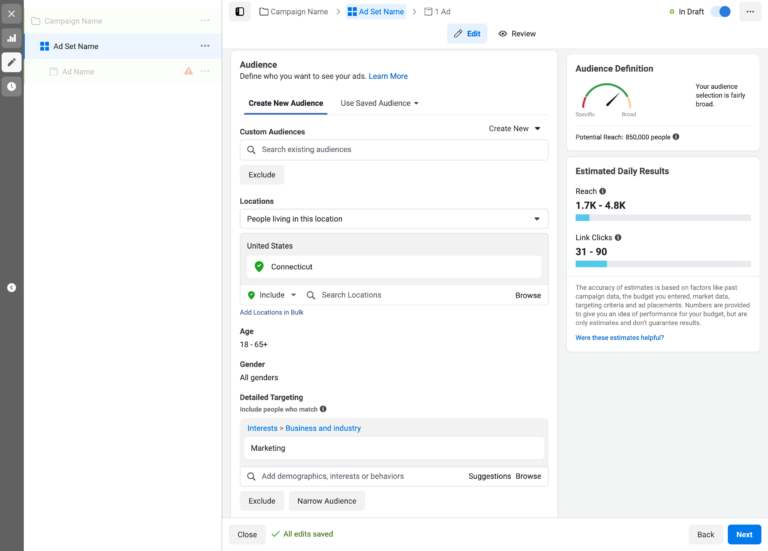
Task: Click the Narrow Audience button
Action: [326, 501]
